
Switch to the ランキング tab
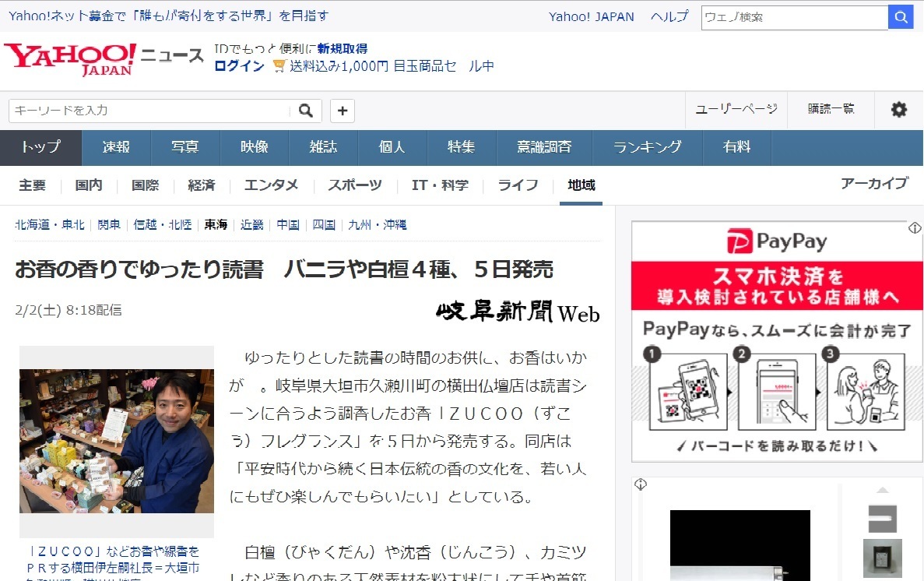(647, 147)
